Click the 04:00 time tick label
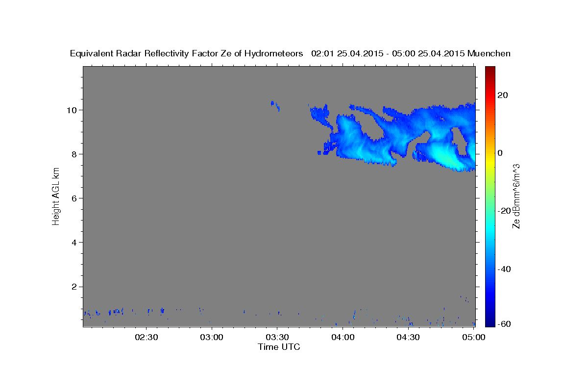 tap(343, 337)
